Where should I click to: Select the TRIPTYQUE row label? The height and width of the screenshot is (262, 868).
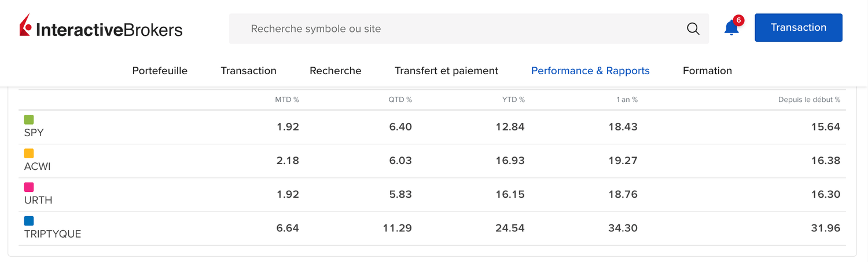tap(53, 234)
